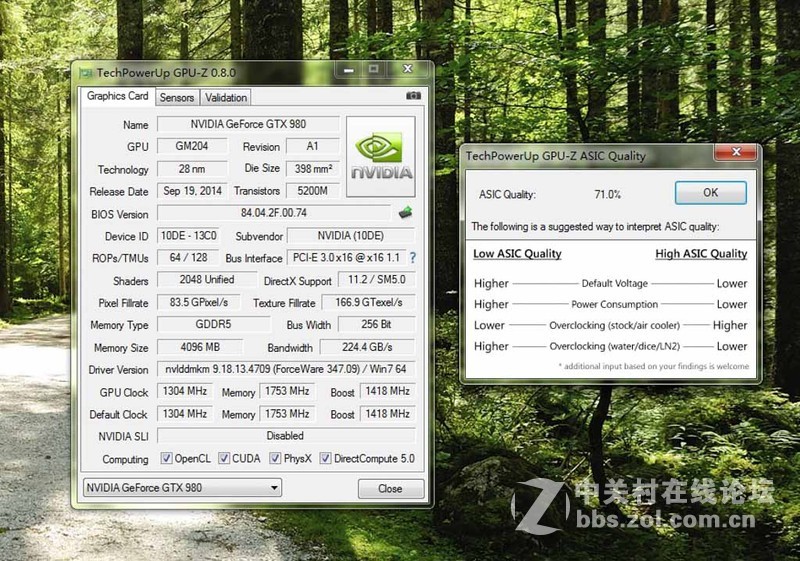800x561 pixels.
Task: Click the Memory Size field 4096 MB
Action: coord(200,347)
